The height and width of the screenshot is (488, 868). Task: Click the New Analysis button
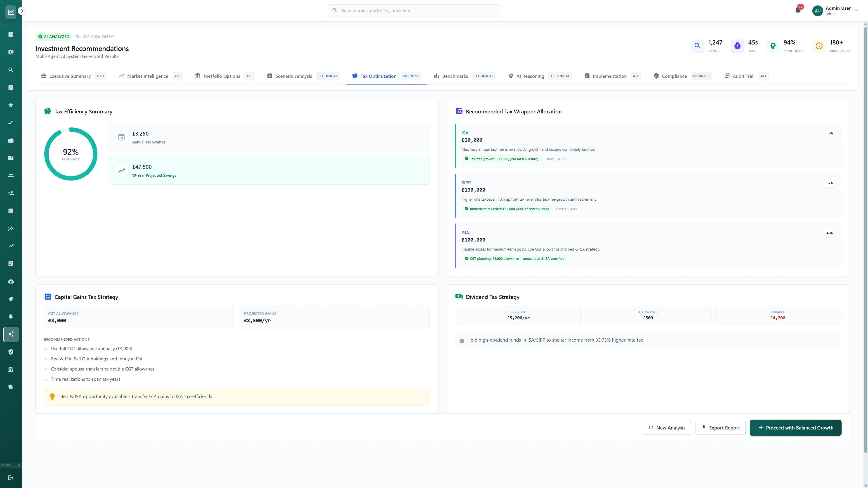[667, 428]
